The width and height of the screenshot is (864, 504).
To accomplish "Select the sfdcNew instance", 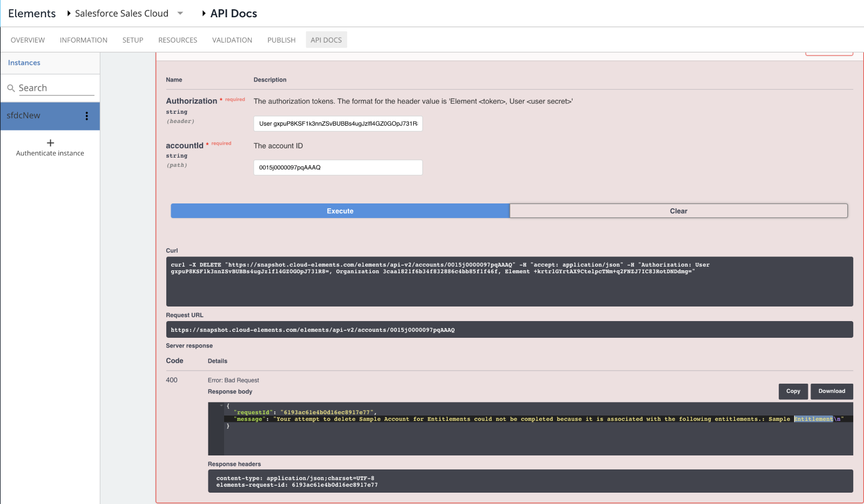I will pyautogui.click(x=50, y=116).
